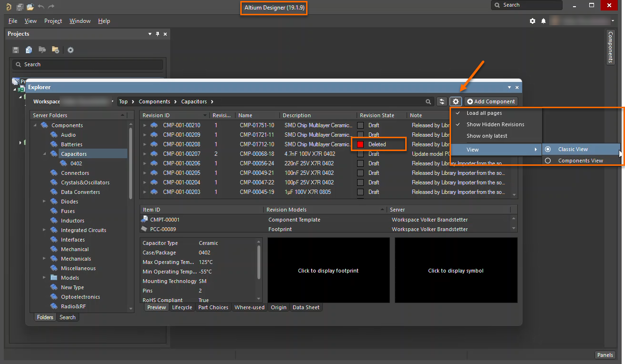Viewport: 625px width, 364px height.
Task: Select the Optoelectronics folder
Action: (80, 297)
